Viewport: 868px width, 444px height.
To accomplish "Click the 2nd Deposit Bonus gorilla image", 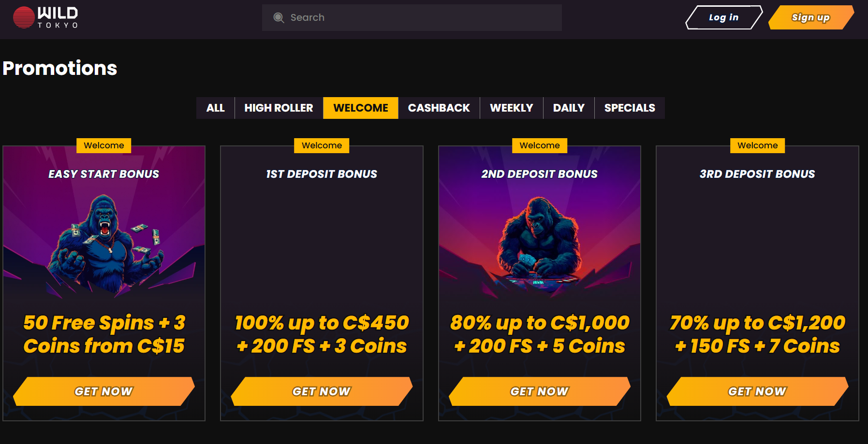I will tap(539, 242).
